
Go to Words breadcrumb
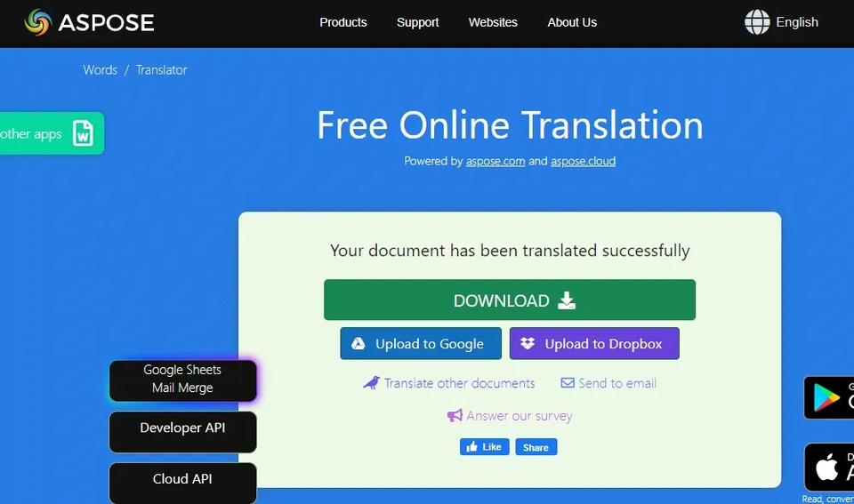(x=101, y=69)
